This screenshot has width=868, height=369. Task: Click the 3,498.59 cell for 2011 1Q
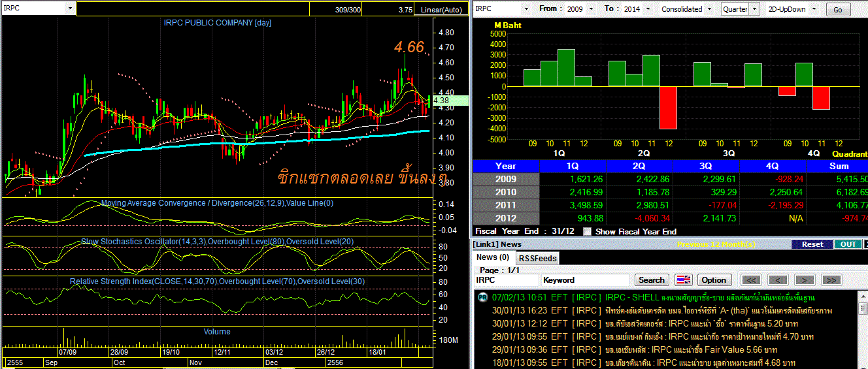573,205
